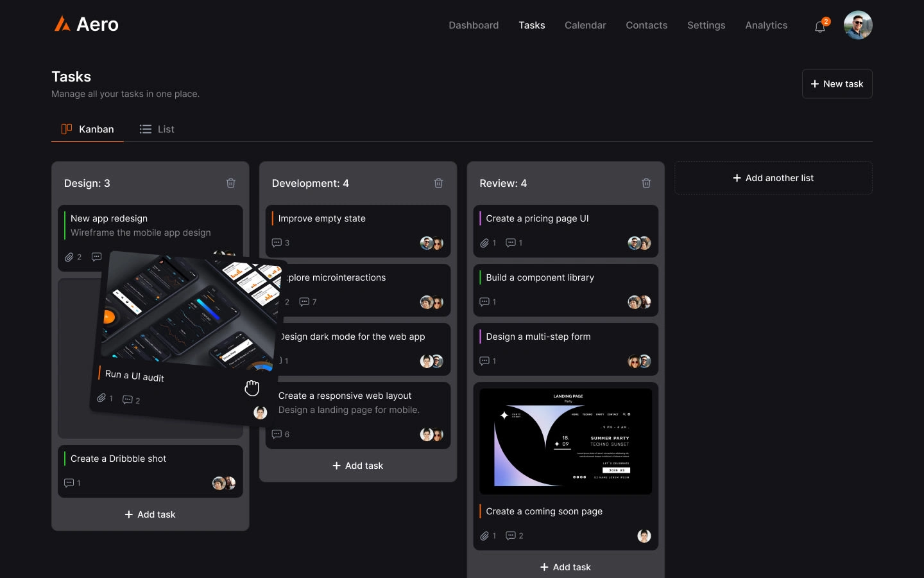Click comment icon on Create a responsive web layout
The width and height of the screenshot is (924, 578).
pos(277,434)
